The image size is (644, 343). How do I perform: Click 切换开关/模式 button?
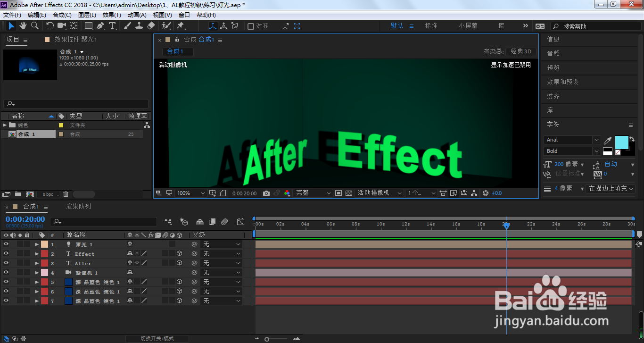[x=157, y=338]
